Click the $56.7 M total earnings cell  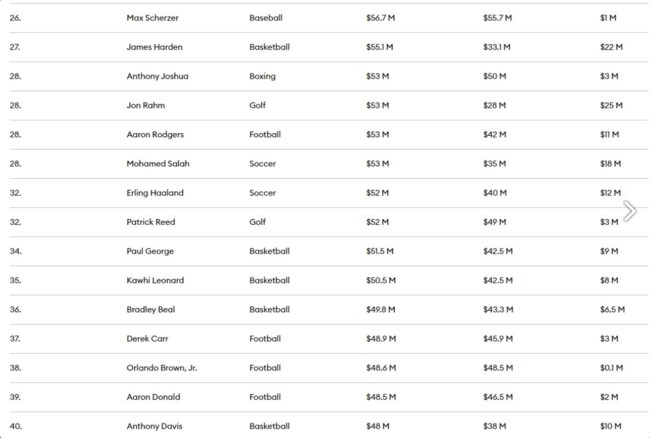point(379,18)
